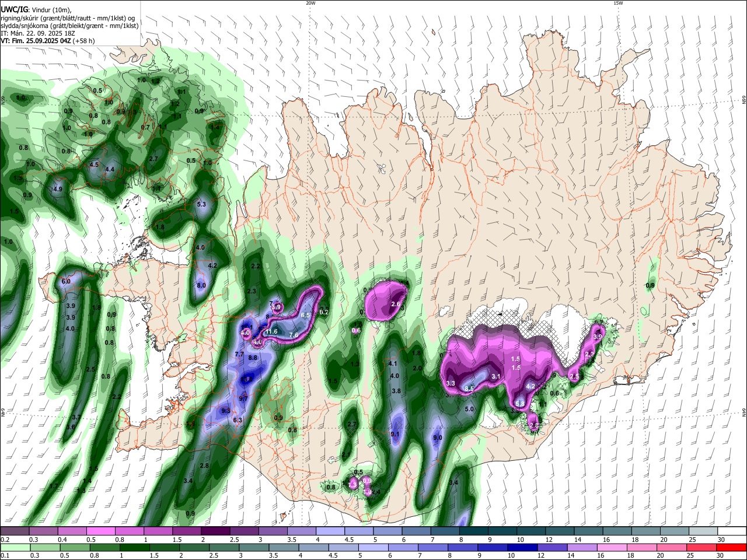Screen dimensions: 747x560
Task: Click the '0.4' label in upper legend row
Action: (62, 540)
